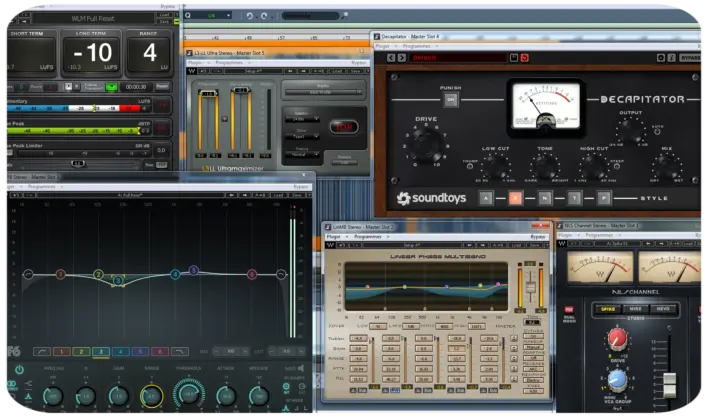Select style P on Decapitator
This screenshot has width=708, height=417.
pyautogui.click(x=604, y=198)
